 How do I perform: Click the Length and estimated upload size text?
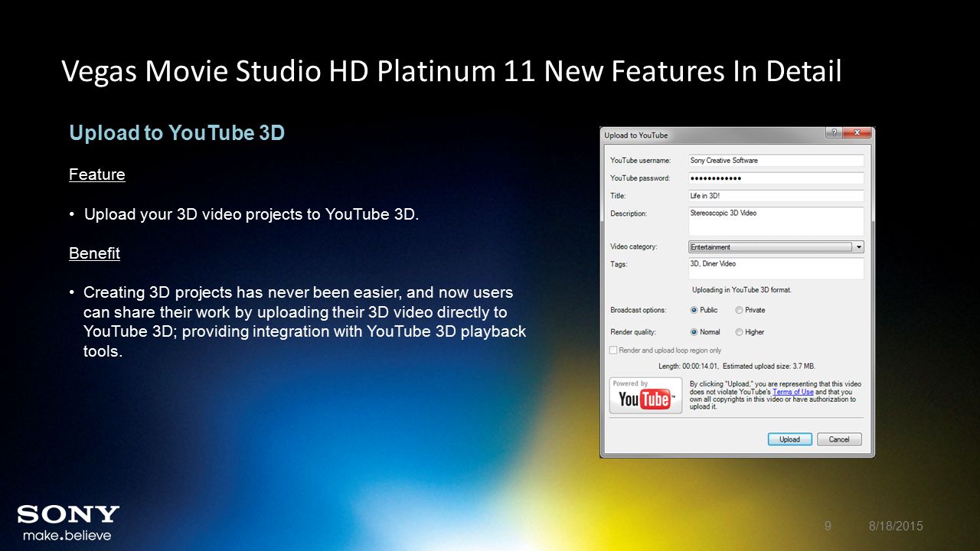coord(737,367)
